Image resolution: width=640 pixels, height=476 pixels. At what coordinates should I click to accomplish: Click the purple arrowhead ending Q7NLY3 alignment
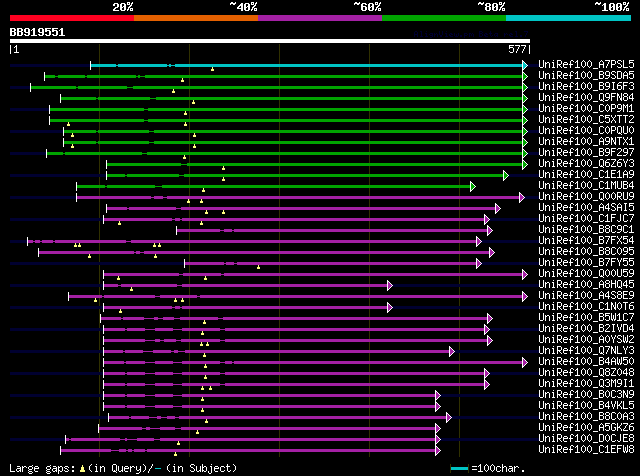(x=451, y=352)
